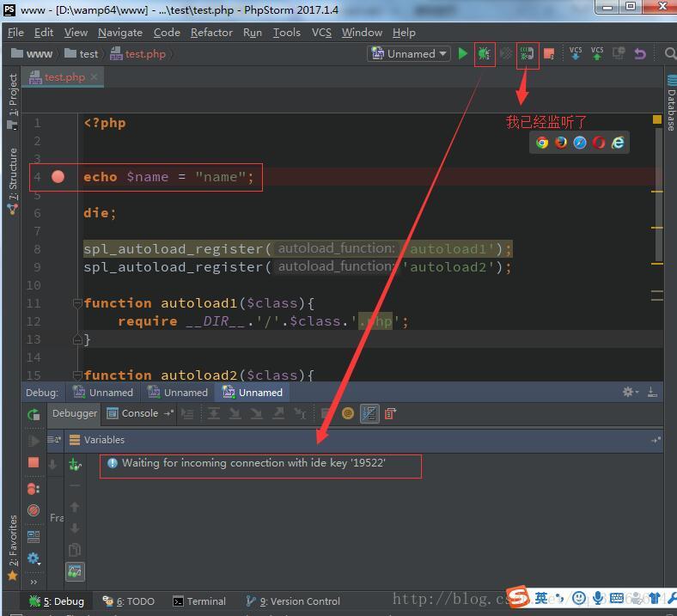Click the www breadcrumb folder

click(x=32, y=54)
